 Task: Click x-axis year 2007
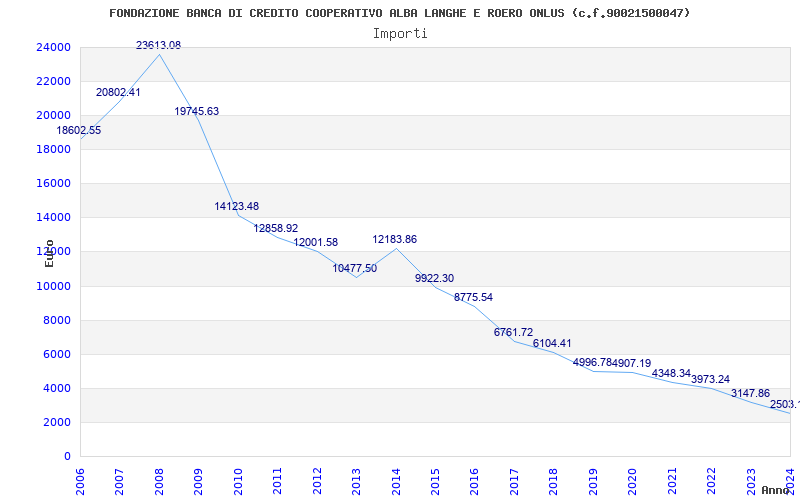(119, 482)
